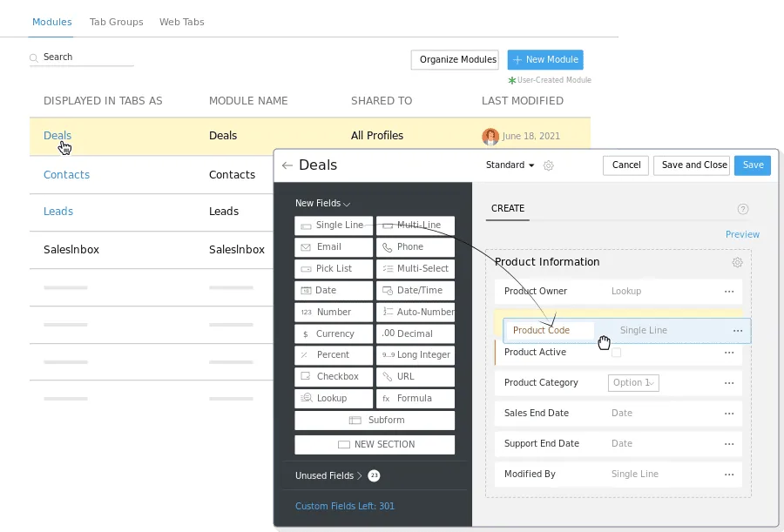Pick the Multi-Select field type
This screenshot has width=784, height=532.
coord(416,269)
